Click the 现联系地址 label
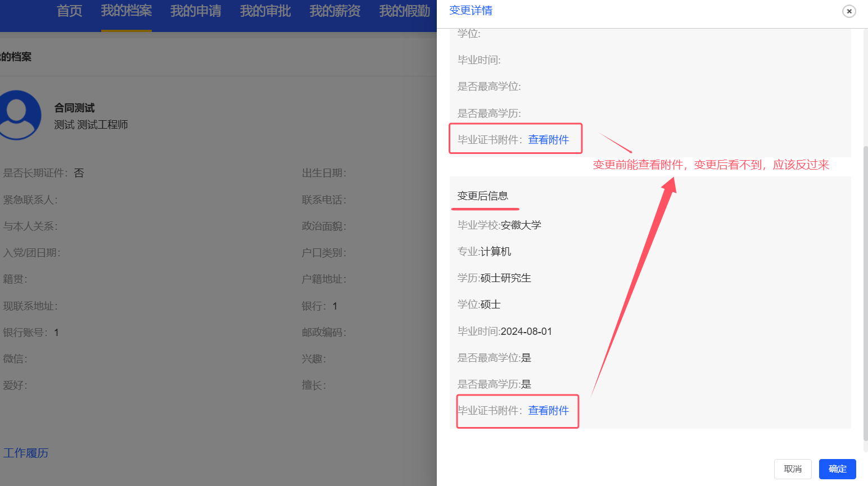 tap(30, 306)
